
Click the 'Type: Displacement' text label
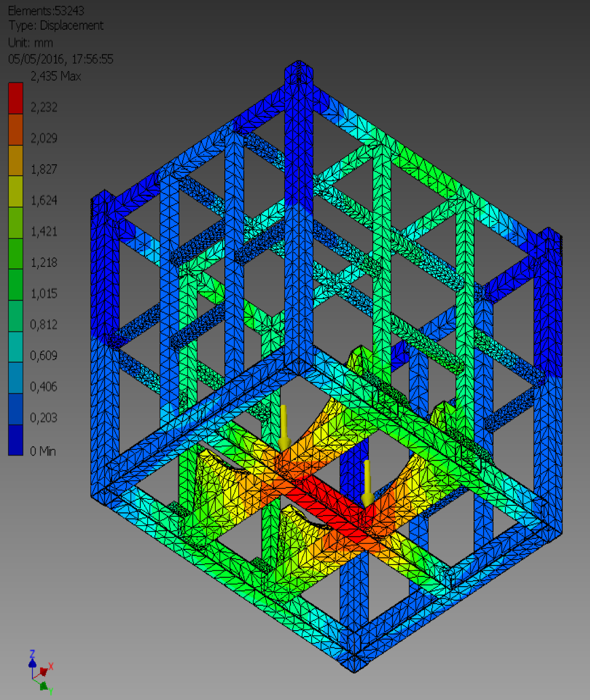[56, 25]
